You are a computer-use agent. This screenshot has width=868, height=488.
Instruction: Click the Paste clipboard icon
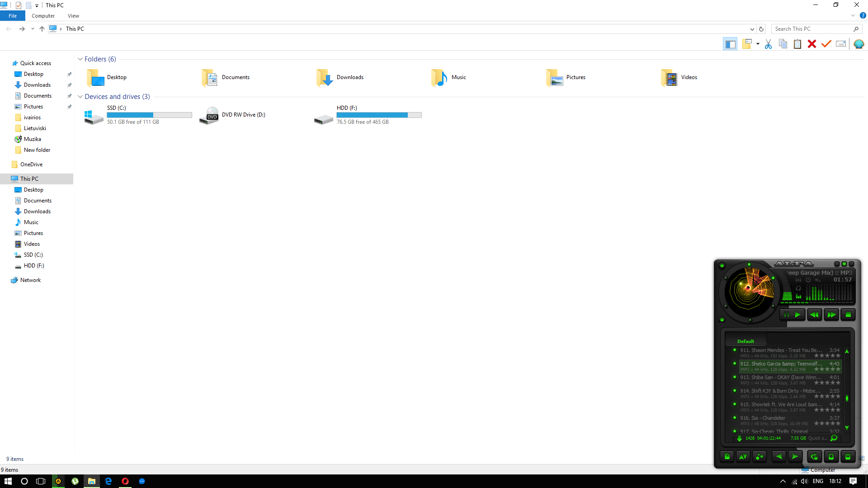(797, 44)
